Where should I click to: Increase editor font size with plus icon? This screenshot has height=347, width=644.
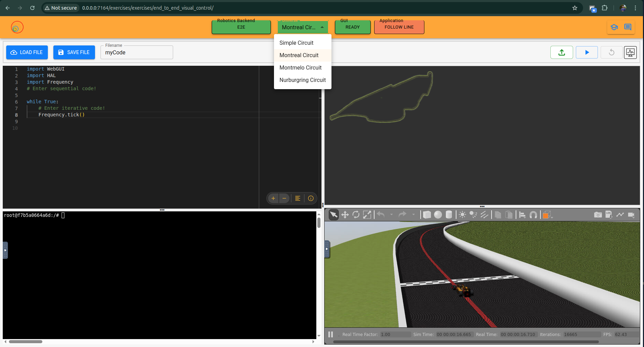pyautogui.click(x=273, y=198)
